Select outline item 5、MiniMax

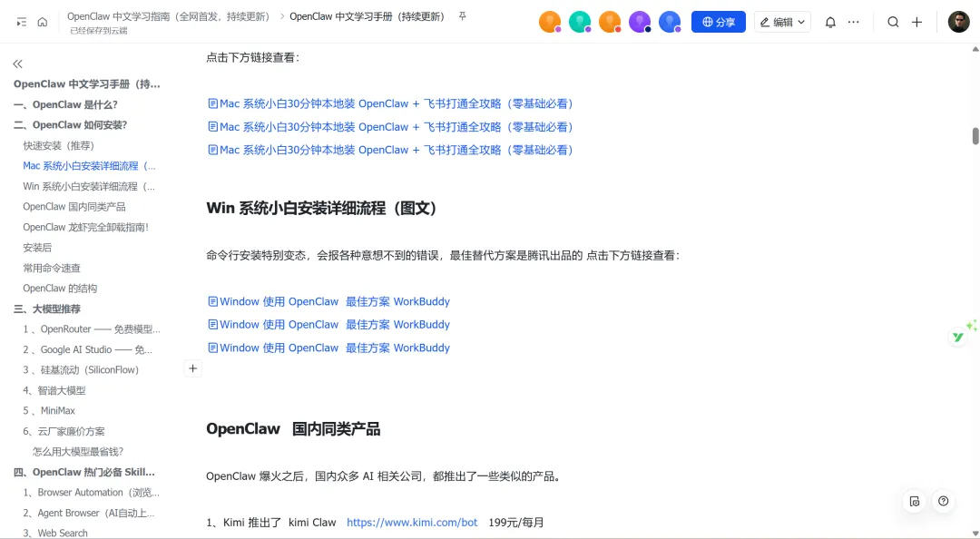click(x=49, y=410)
